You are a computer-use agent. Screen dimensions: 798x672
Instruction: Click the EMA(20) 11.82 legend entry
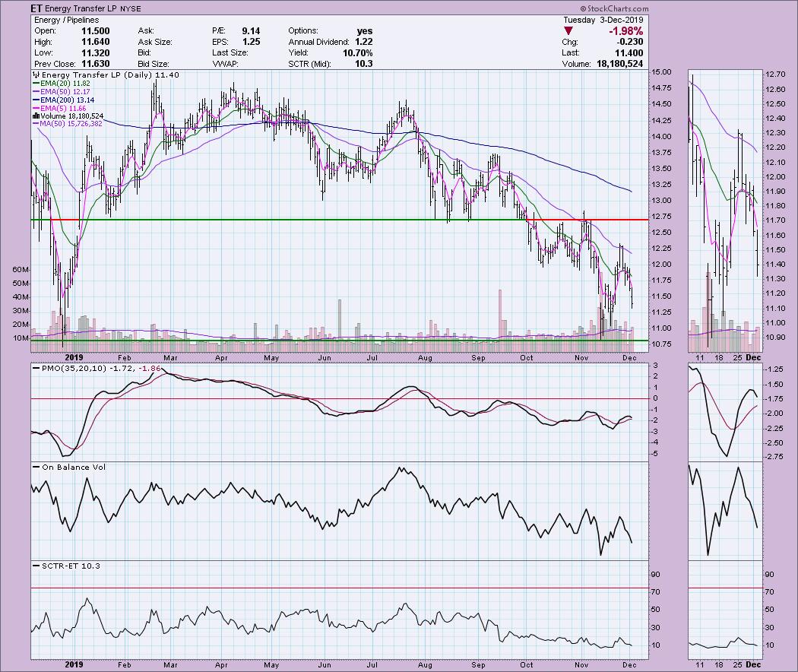[65, 84]
